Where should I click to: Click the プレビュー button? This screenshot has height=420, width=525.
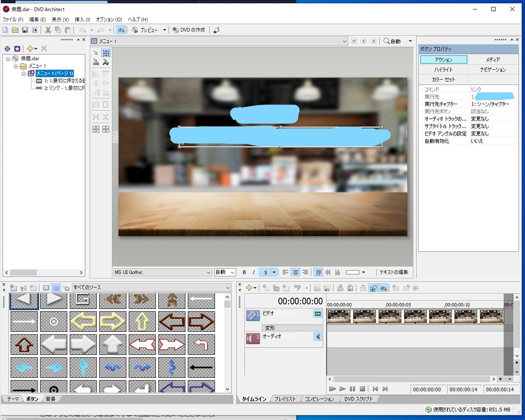click(145, 30)
